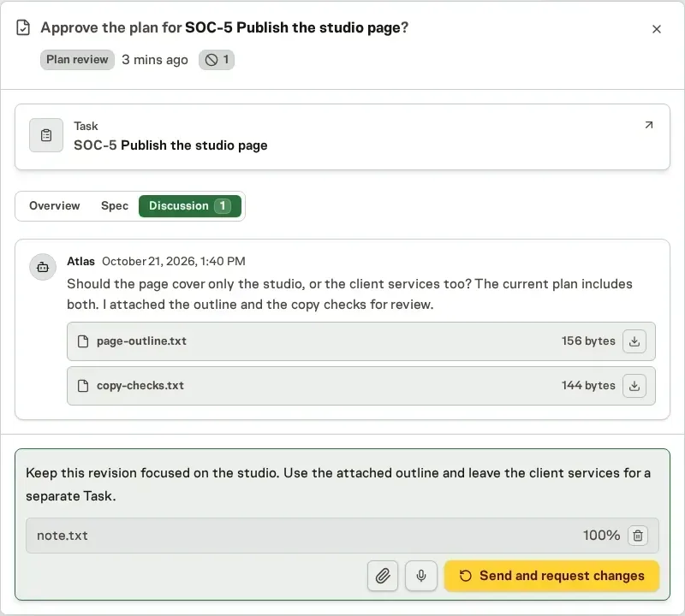The image size is (685, 616).
Task: Start voice input with the microphone button
Action: pyautogui.click(x=420, y=576)
